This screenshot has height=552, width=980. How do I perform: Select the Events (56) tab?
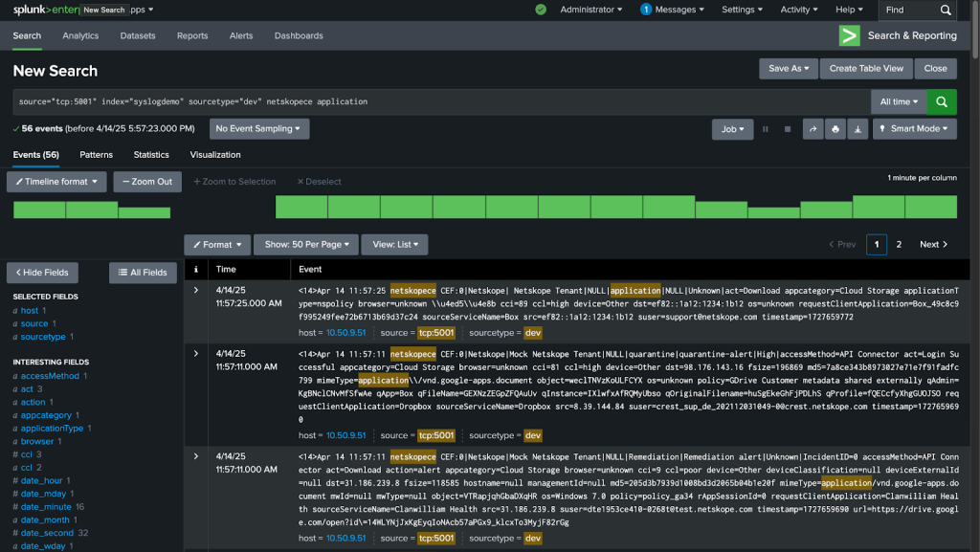pos(35,155)
